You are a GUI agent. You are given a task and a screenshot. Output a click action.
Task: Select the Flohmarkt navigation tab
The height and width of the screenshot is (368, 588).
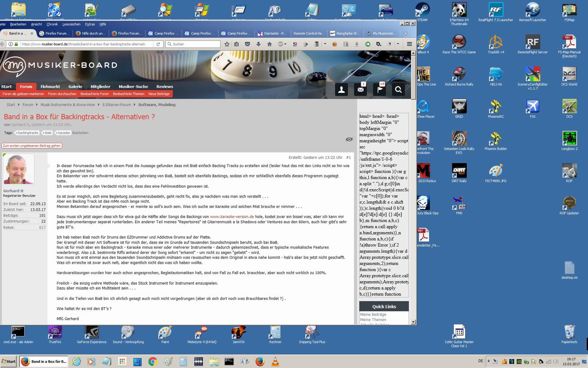tap(50, 87)
